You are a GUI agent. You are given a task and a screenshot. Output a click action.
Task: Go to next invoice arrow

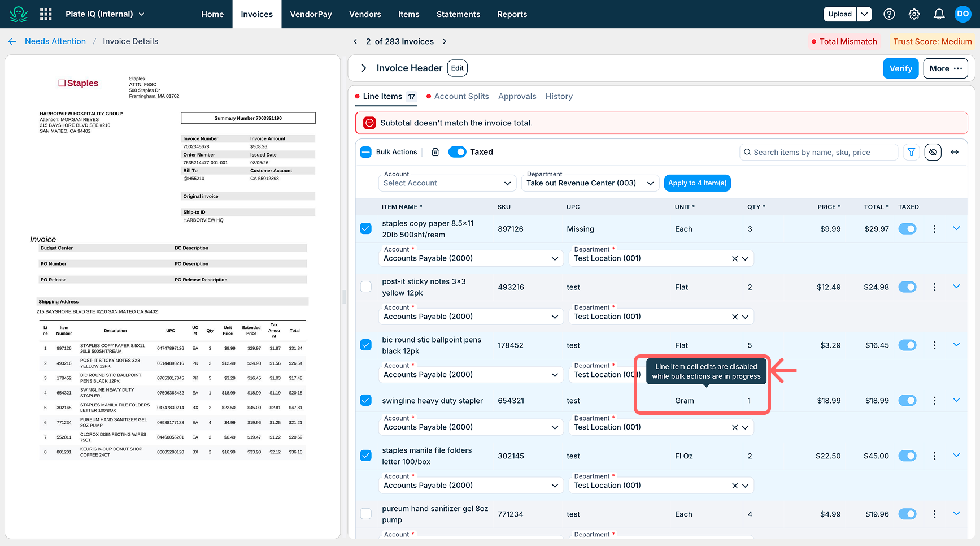pos(445,41)
